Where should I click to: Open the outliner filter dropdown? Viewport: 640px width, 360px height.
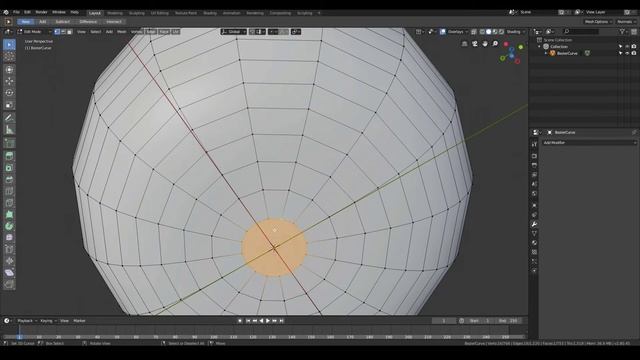(x=623, y=31)
